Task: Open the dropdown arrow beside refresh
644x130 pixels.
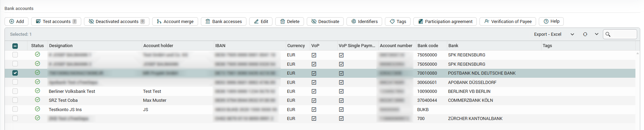Action: 597,34
